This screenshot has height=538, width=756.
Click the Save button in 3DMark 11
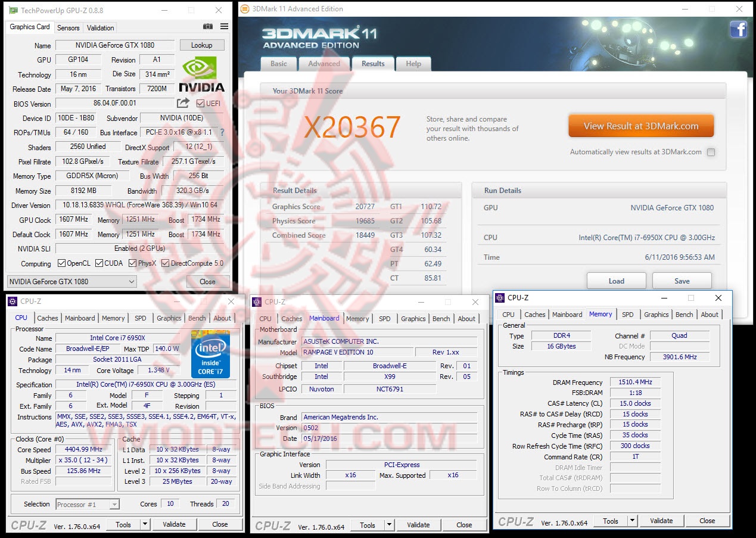(x=682, y=281)
